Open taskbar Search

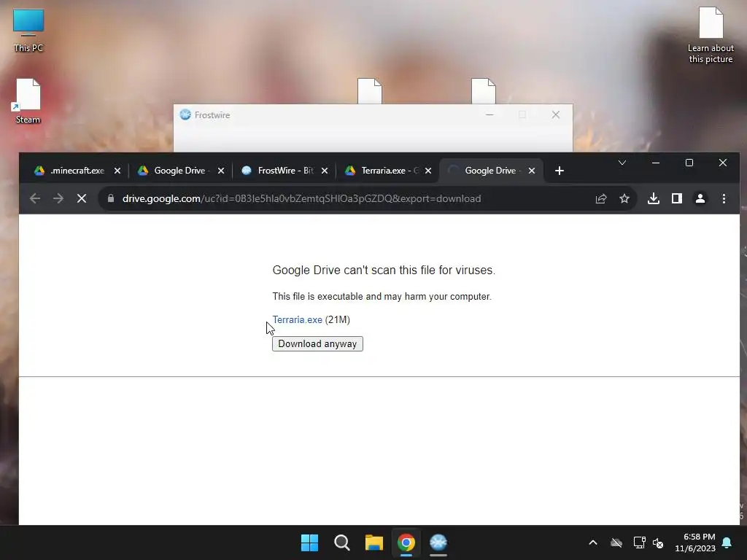point(342,542)
